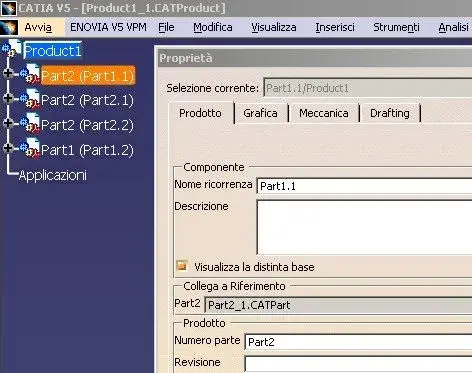Open the Modifica menu
This screenshot has height=373, width=472.
213,27
